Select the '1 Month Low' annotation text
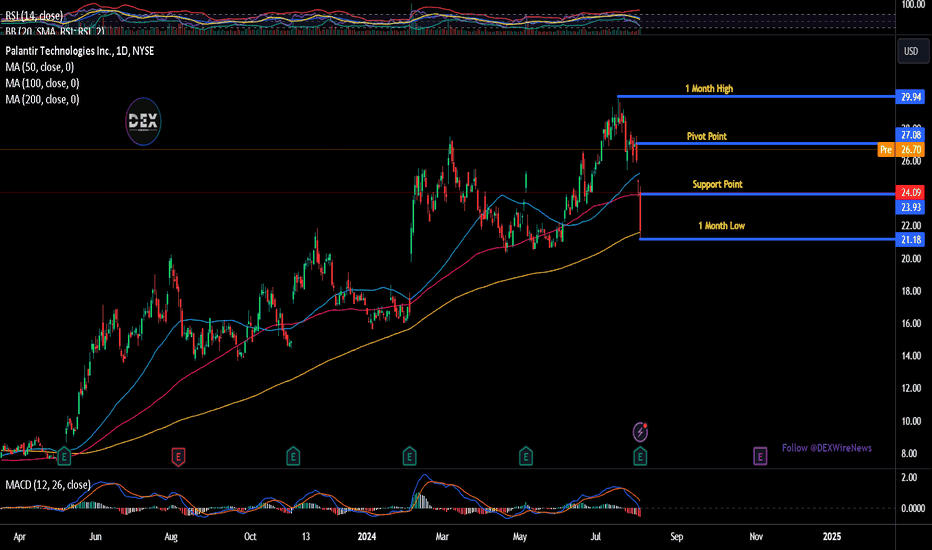Screen dimensions: 932x550 (x=721, y=225)
